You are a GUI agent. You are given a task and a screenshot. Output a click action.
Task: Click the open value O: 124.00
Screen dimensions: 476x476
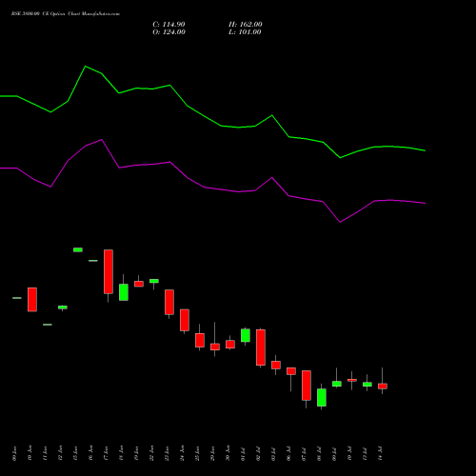169,32
